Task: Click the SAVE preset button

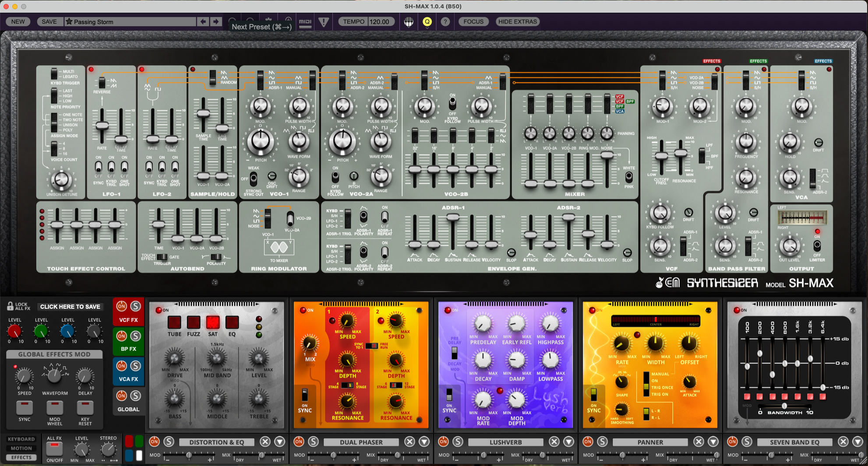Action: coord(49,21)
